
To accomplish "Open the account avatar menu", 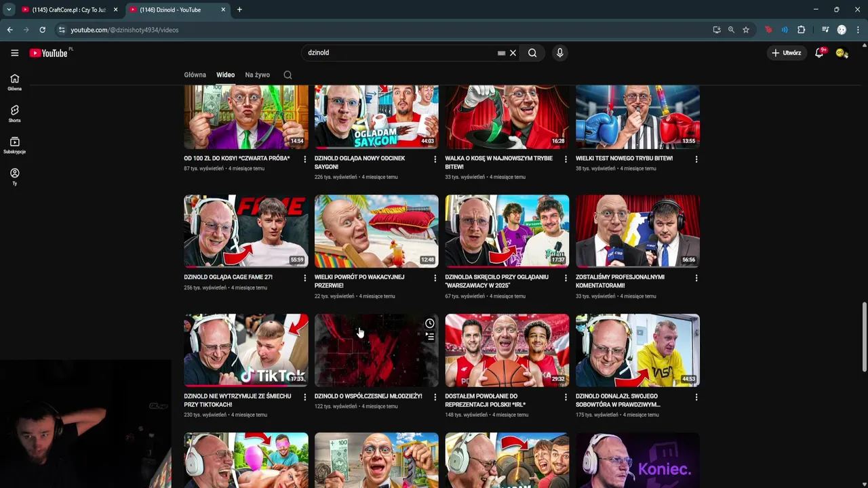I will (x=842, y=53).
